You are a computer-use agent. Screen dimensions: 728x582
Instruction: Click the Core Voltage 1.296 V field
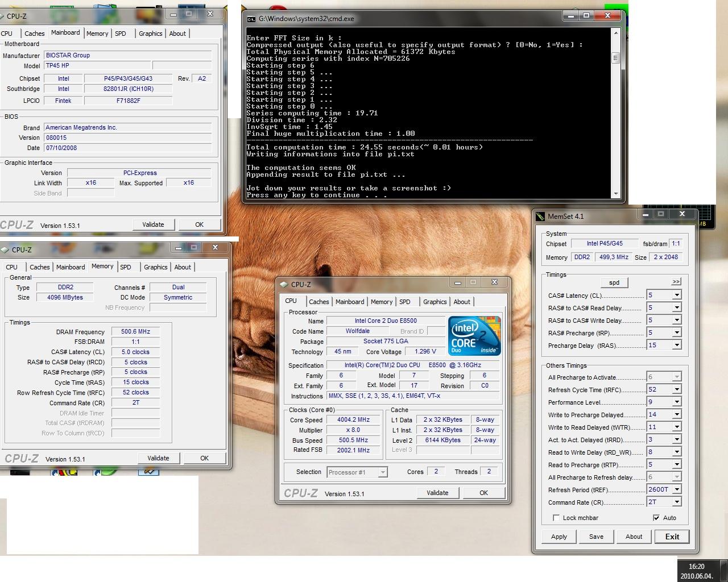click(x=425, y=352)
